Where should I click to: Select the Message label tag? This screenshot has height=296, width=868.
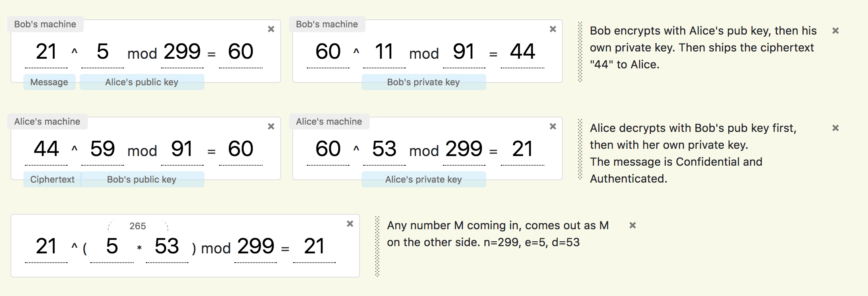click(x=49, y=82)
